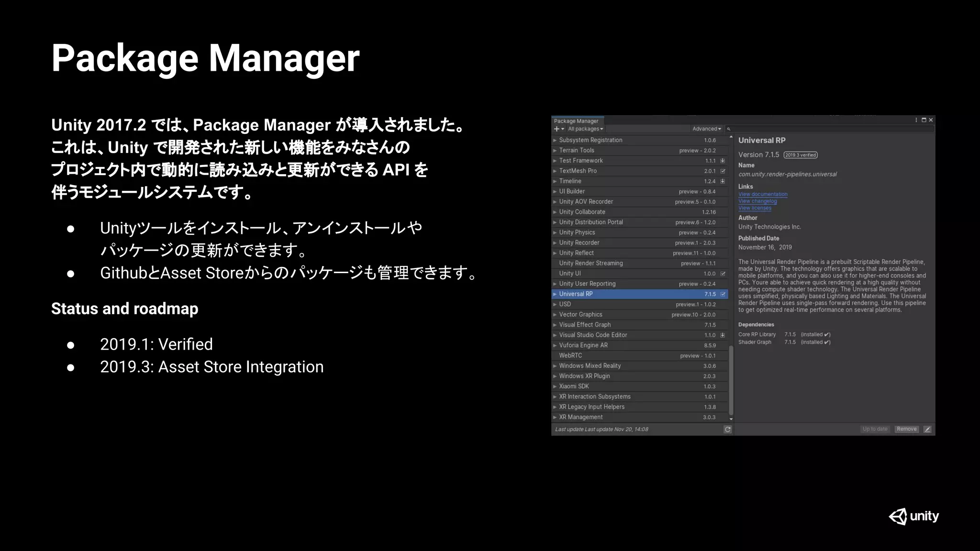Viewport: 980px width, 551px height.
Task: Click the update arrow icon for Timeline
Action: click(723, 181)
